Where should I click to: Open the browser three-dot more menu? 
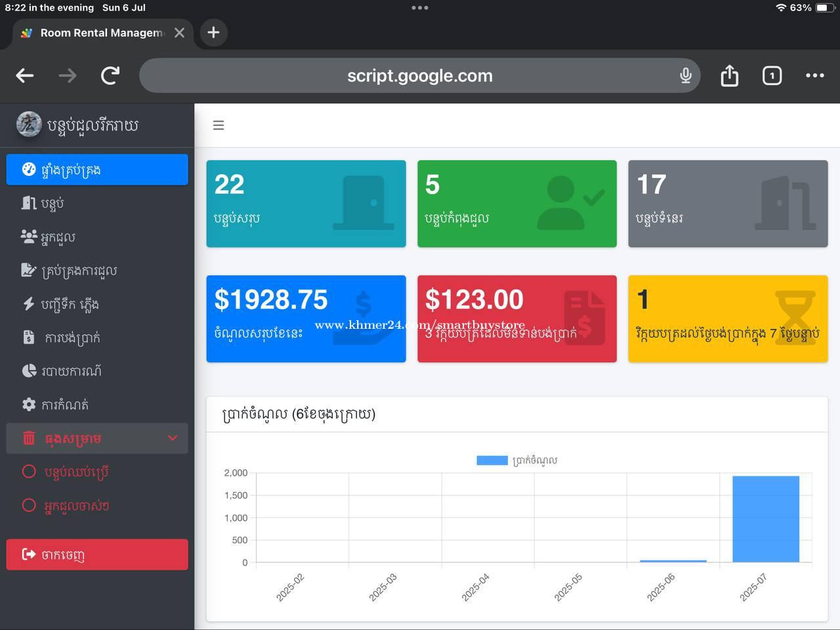click(814, 76)
